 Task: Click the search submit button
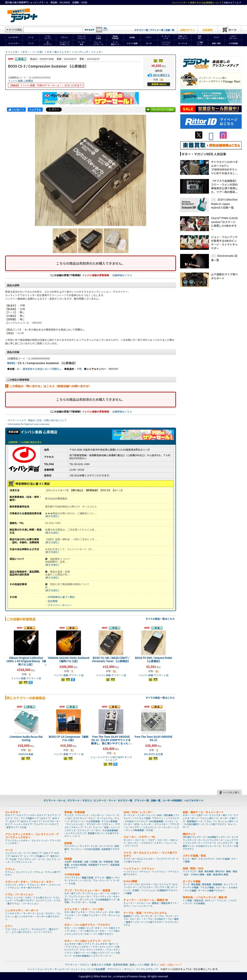99,30
